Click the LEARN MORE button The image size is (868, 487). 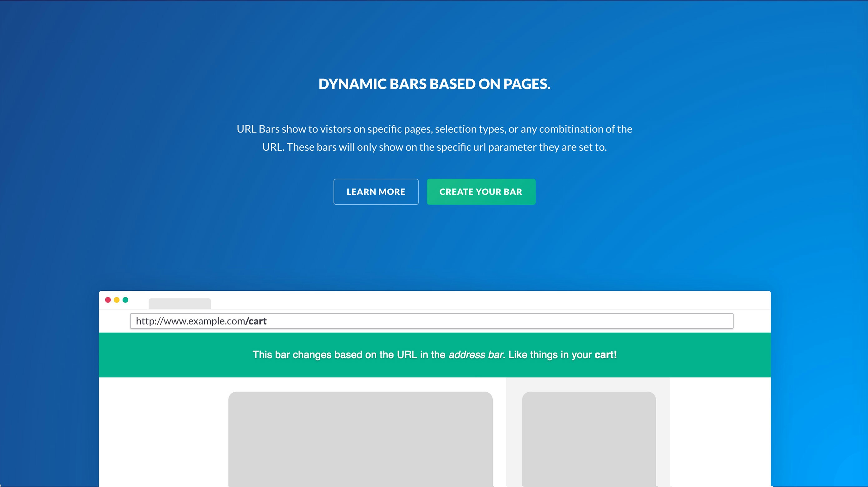point(376,192)
